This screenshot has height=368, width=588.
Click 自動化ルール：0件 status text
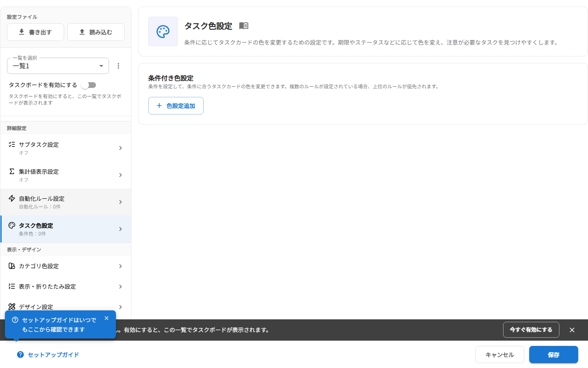point(40,207)
